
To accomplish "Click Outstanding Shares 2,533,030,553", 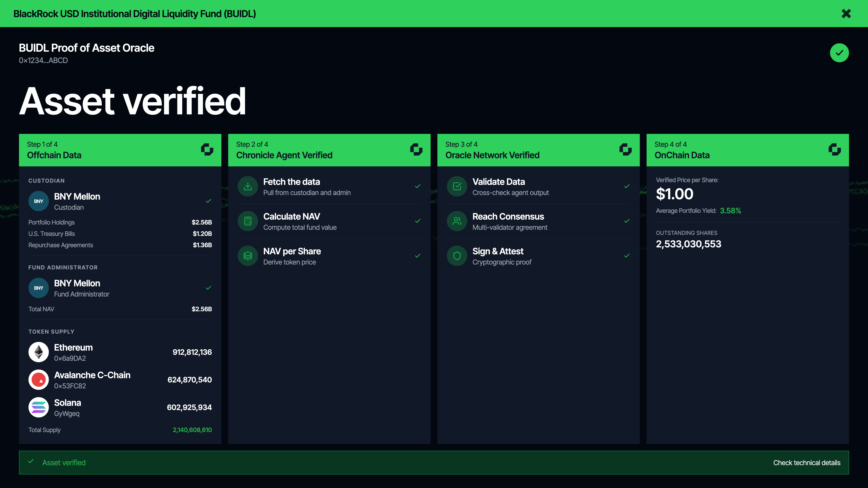I will [688, 244].
